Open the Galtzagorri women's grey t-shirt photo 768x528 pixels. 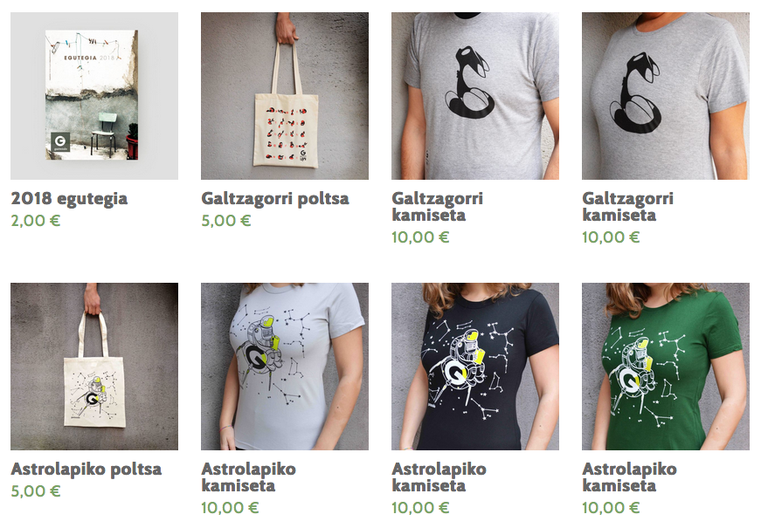coord(666,96)
